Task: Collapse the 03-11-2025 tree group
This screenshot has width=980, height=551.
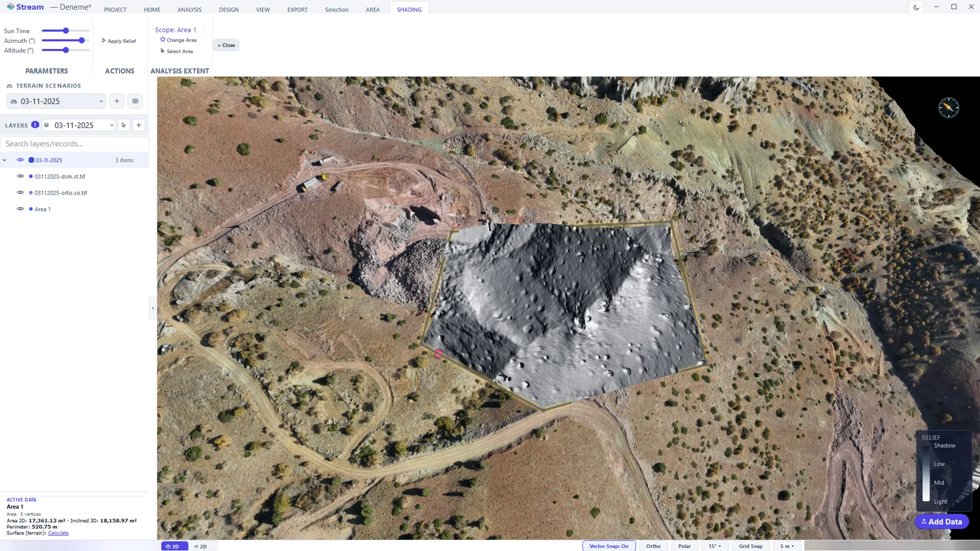Action: 5,160
